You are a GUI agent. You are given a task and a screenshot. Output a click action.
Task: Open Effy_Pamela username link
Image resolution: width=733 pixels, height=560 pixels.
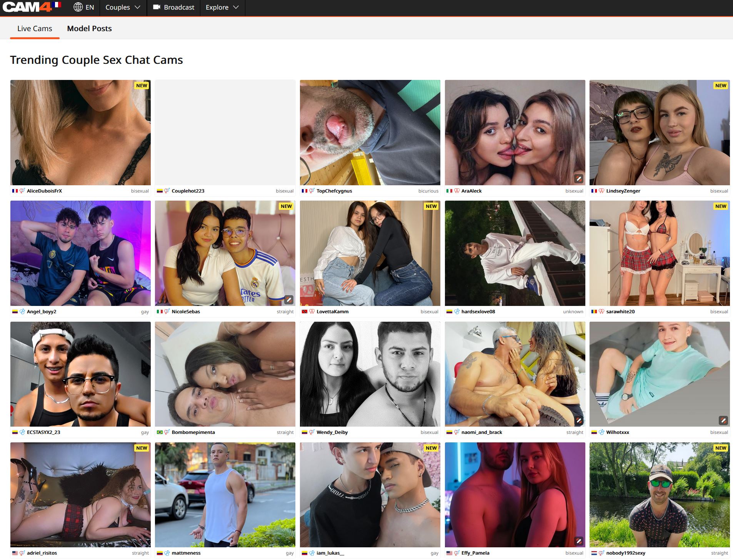coord(475,553)
